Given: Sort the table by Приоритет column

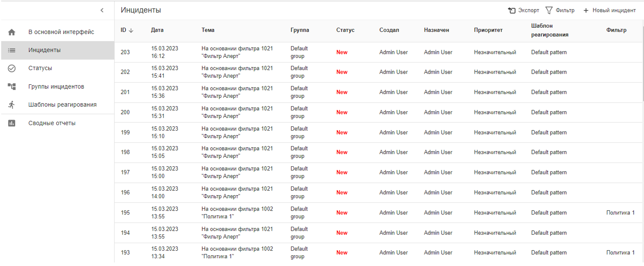Looking at the screenshot, I should point(488,30).
